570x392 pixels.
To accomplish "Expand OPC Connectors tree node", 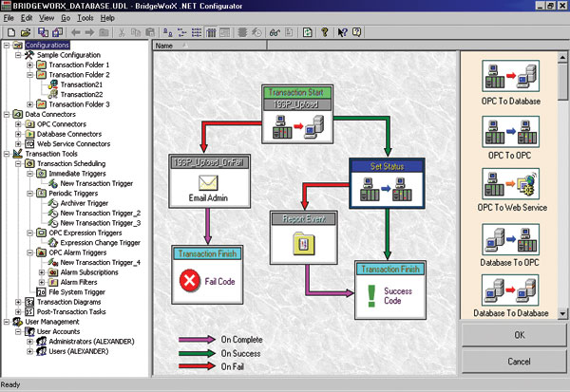I will coord(18,124).
